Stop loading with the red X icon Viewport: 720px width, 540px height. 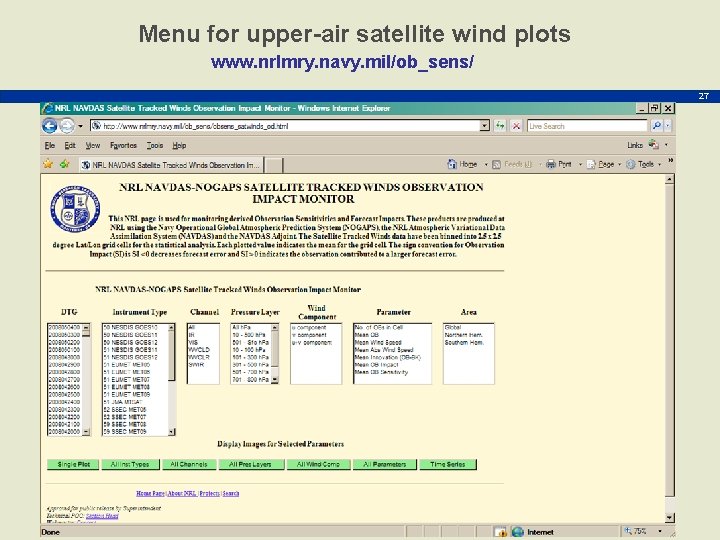point(516,126)
